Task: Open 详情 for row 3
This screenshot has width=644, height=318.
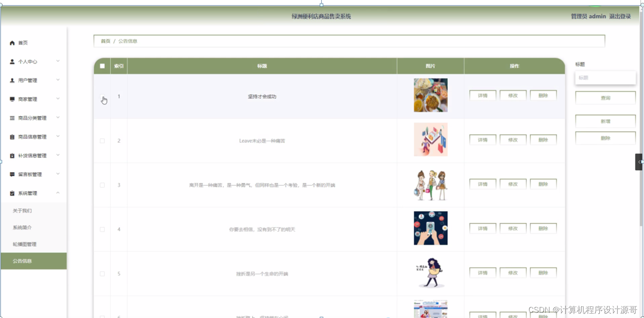Action: coord(483,184)
